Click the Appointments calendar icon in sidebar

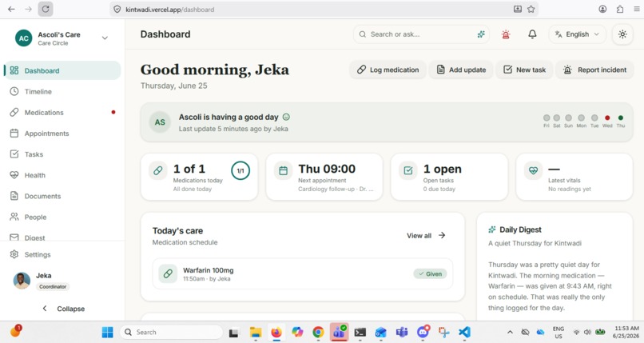pyautogui.click(x=14, y=133)
